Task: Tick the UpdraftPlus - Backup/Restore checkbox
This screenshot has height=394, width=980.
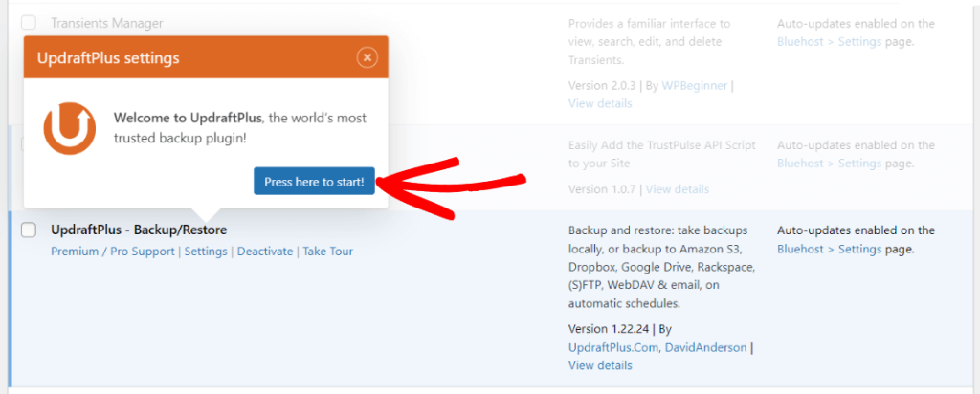Action: (29, 230)
